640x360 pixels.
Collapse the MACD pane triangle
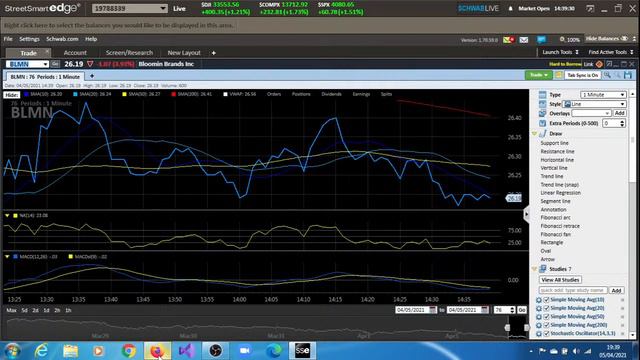pos(7,256)
